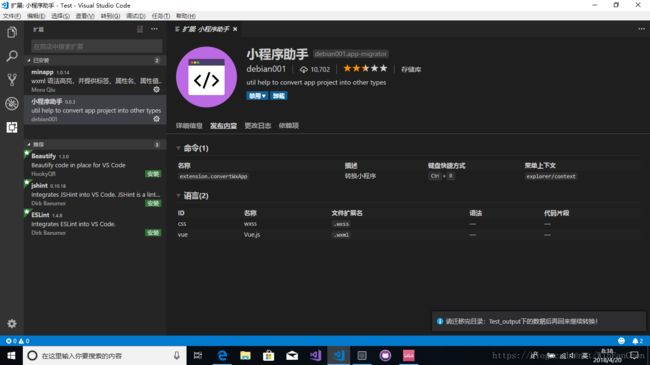This screenshot has width=650, height=365.
Task: Click the Cortana microphone icon
Action: coord(177,355)
